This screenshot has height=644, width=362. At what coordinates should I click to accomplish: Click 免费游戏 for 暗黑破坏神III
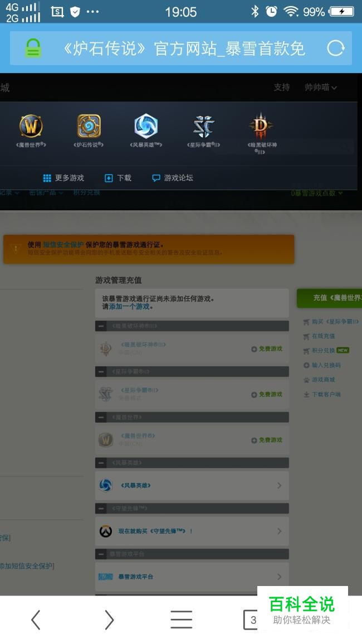tap(267, 348)
